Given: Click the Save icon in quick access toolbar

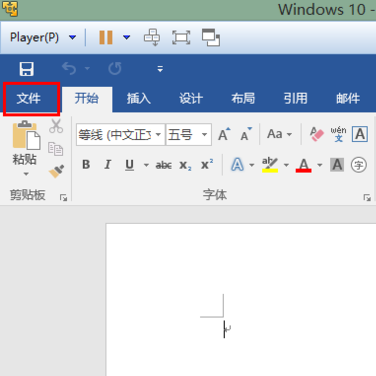Looking at the screenshot, I should tap(26, 69).
